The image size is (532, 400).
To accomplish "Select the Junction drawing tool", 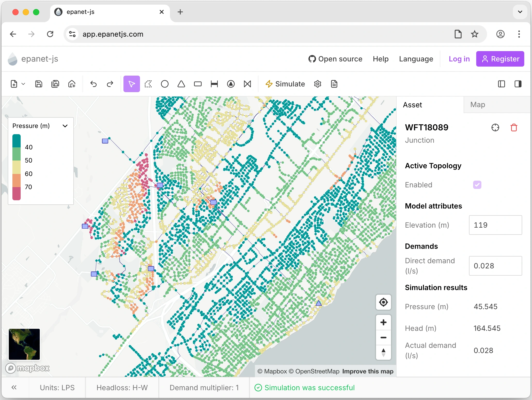I will pyautogui.click(x=165, y=84).
